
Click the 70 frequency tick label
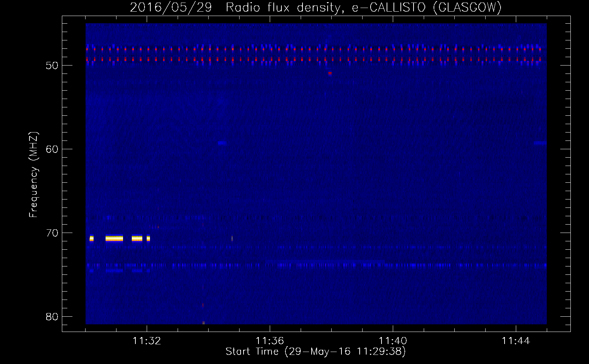(52, 233)
